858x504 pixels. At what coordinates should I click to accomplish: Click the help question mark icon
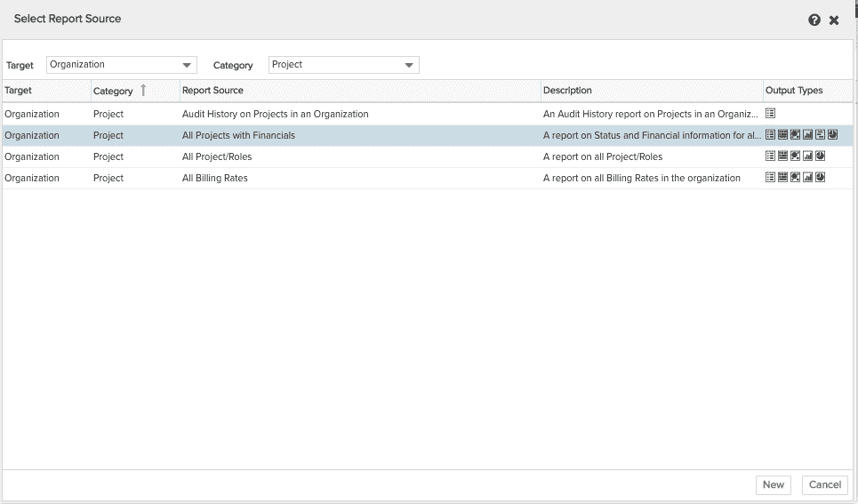coord(814,20)
